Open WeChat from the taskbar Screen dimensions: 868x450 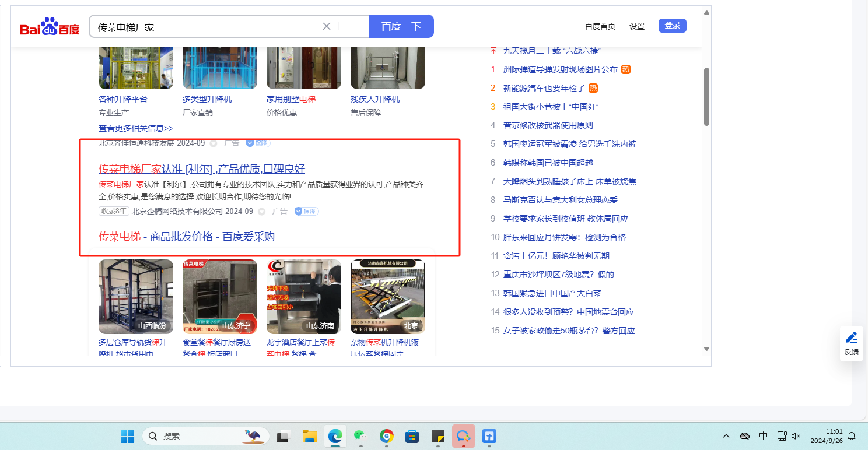point(360,436)
